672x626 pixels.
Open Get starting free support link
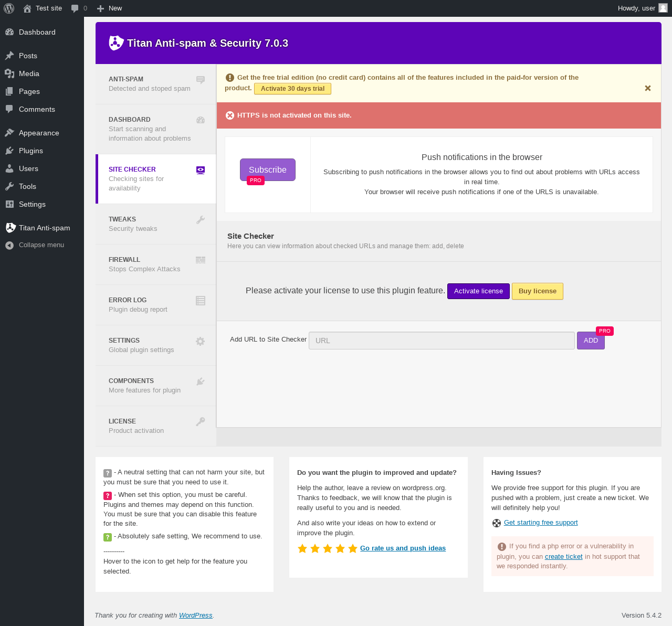541,523
